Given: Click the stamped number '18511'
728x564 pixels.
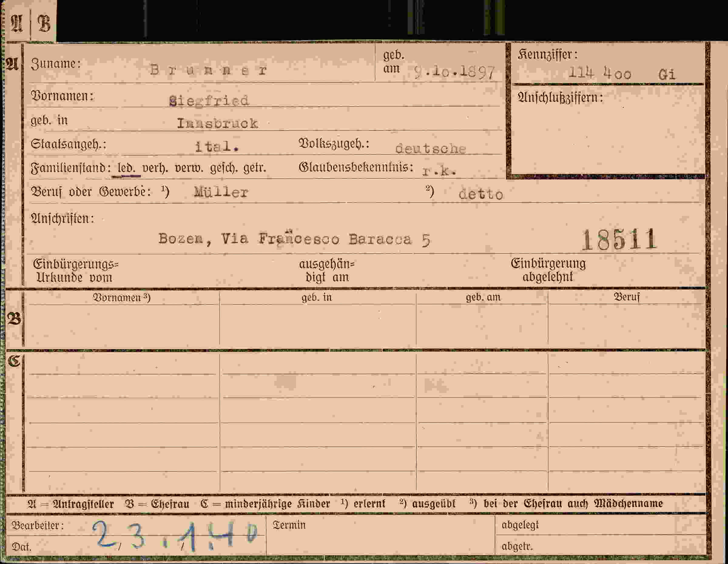Looking at the screenshot, I should click(x=619, y=240).
